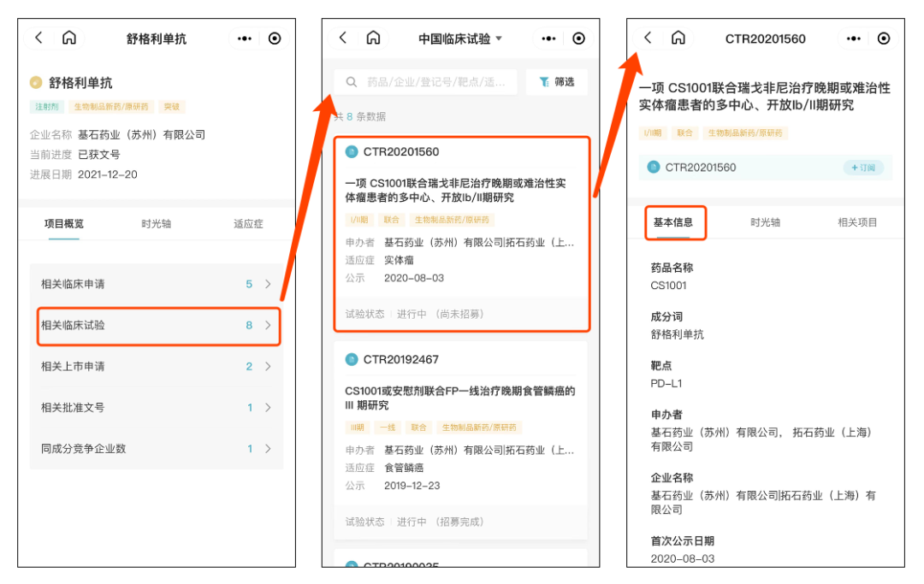Tap home icon in CTR20201560 detail screen
This screenshot has height=584, width=924.
[x=678, y=38]
